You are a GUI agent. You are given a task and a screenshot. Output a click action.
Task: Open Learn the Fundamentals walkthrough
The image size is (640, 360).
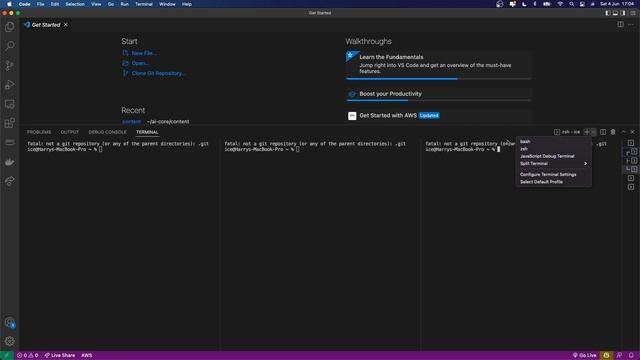pyautogui.click(x=438, y=64)
